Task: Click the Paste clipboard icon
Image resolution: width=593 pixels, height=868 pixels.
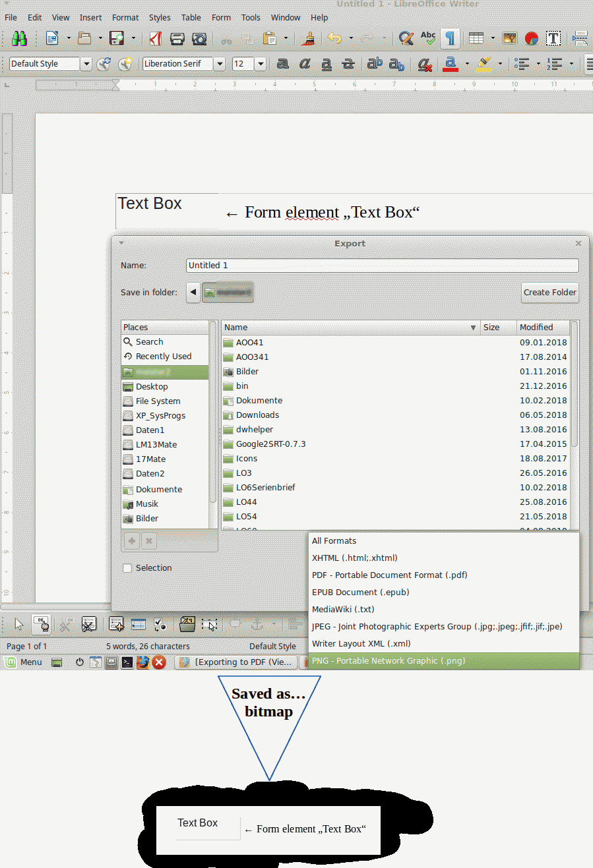Action: (x=269, y=39)
